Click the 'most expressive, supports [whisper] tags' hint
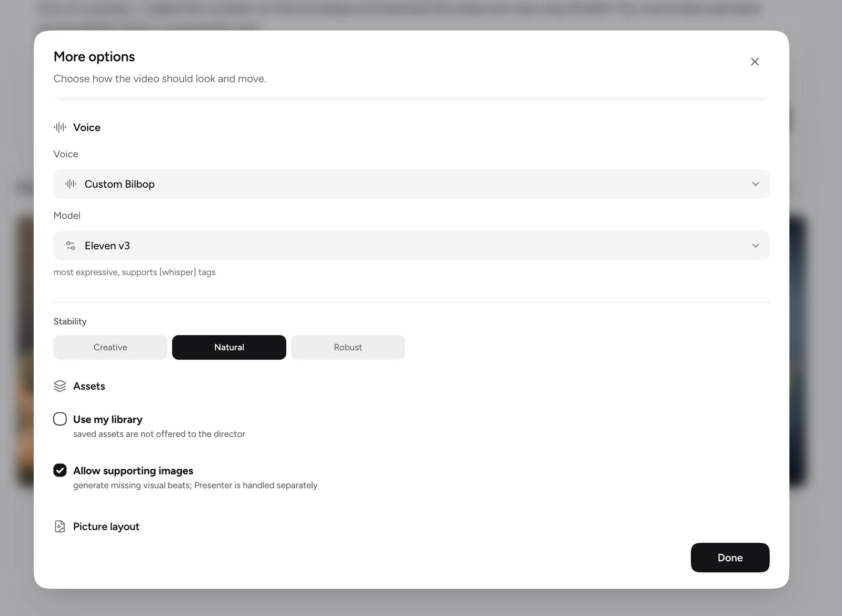Image resolution: width=842 pixels, height=616 pixels. point(135,272)
